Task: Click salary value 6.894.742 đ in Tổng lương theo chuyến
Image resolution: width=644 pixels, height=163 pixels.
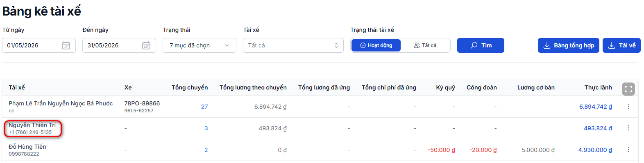Action: tap(270, 107)
